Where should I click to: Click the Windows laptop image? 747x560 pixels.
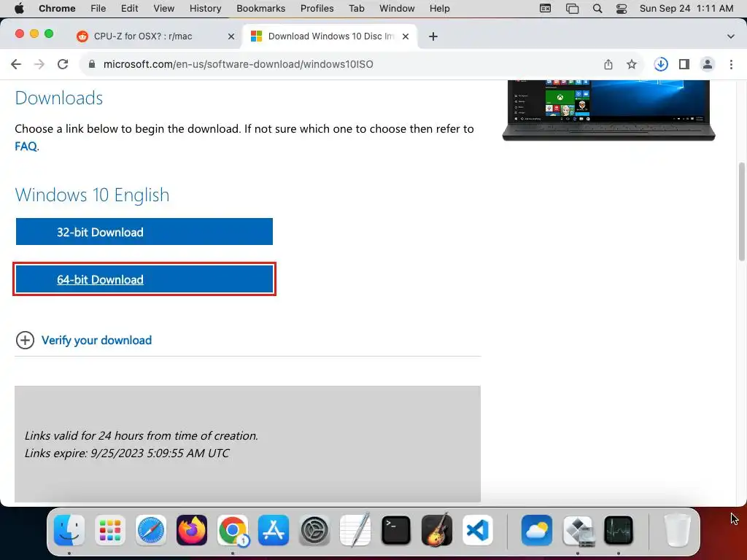pos(609,111)
